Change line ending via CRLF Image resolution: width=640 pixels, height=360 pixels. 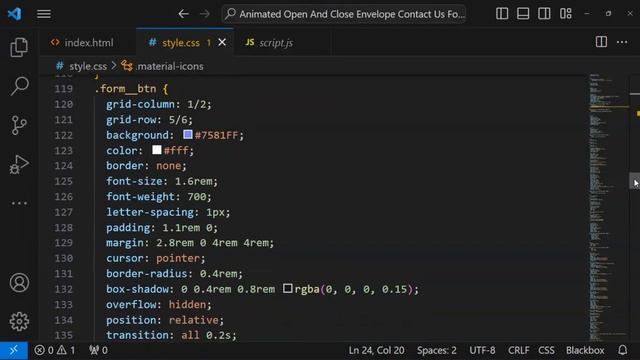(x=518, y=350)
